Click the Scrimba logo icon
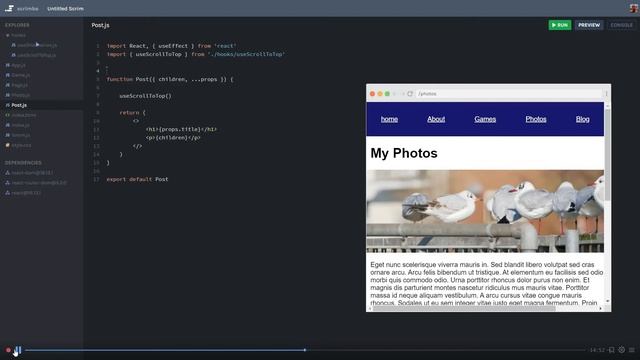Viewport: 640px width, 360px height. pyautogui.click(x=9, y=8)
